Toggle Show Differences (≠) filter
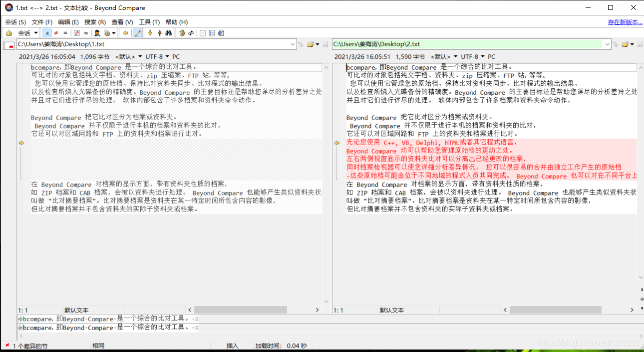Image resolution: width=644 pixels, height=352 pixels. point(56,33)
